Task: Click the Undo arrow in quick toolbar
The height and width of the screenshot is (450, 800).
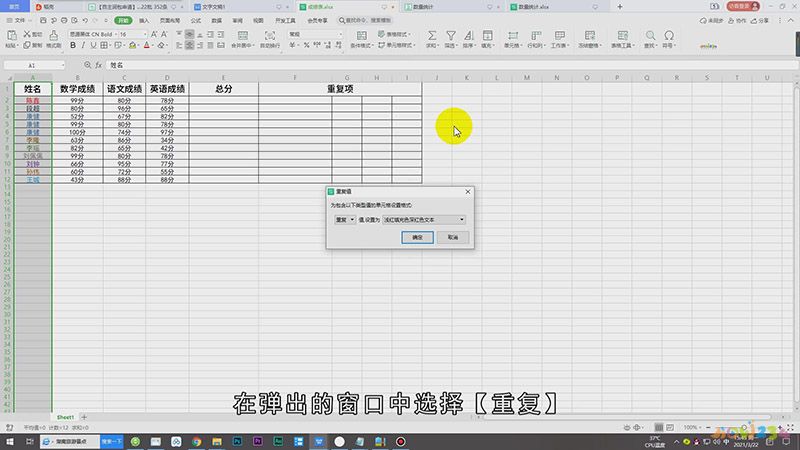Action: (x=85, y=20)
